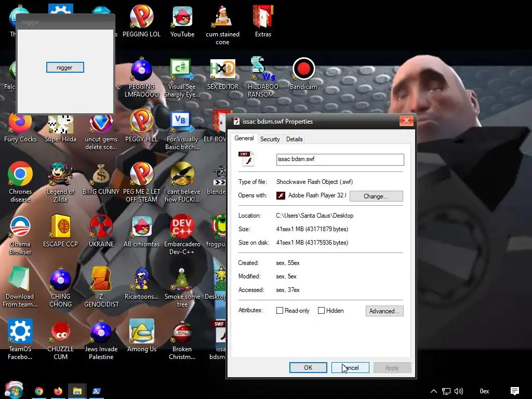Select the UKRAINE desktop icon
Screen dimensions: 532x399
(x=101, y=231)
